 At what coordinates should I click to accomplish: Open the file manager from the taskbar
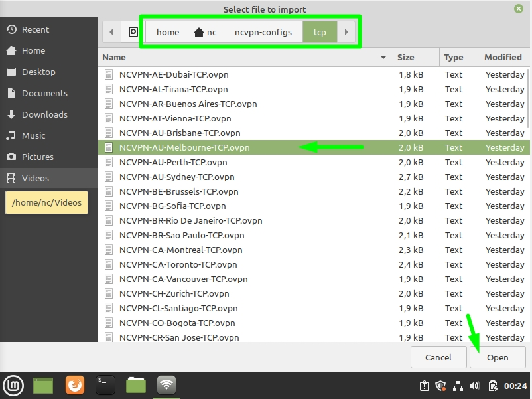point(135,385)
